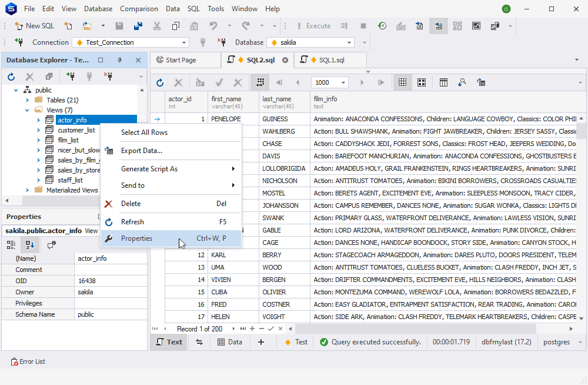
Task: Open the Comparison menu
Action: [x=139, y=9]
